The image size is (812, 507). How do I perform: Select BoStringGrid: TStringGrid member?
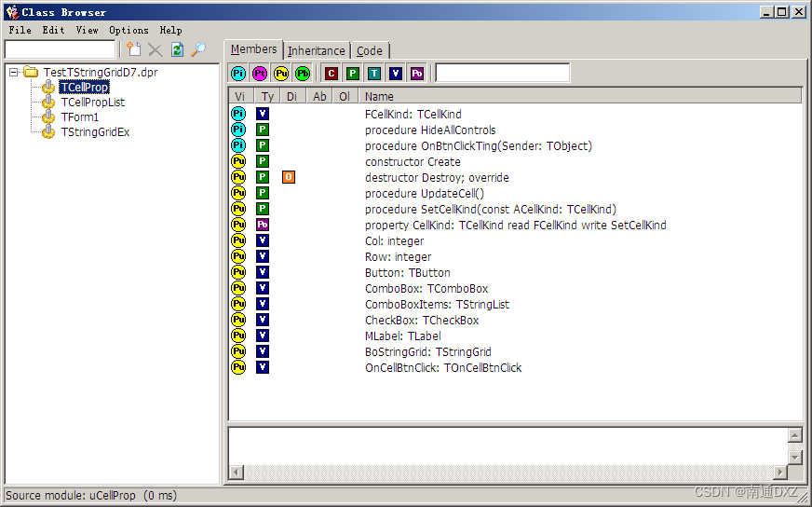[x=428, y=351]
